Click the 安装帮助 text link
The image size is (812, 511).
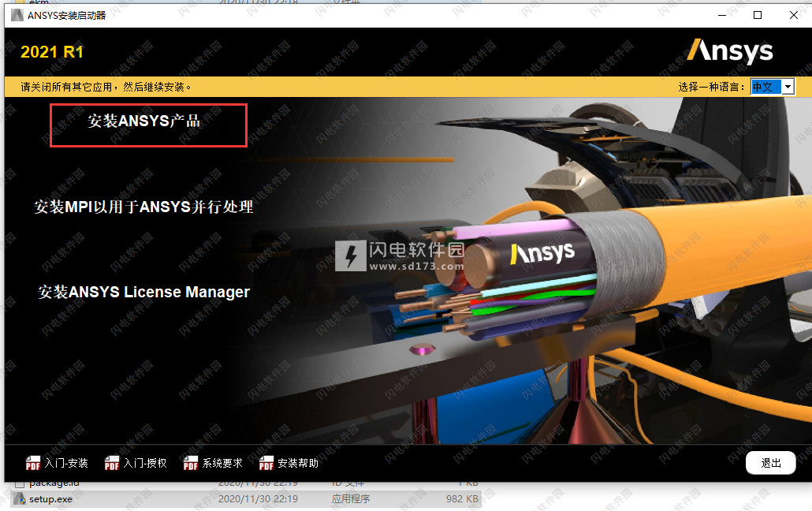point(298,463)
